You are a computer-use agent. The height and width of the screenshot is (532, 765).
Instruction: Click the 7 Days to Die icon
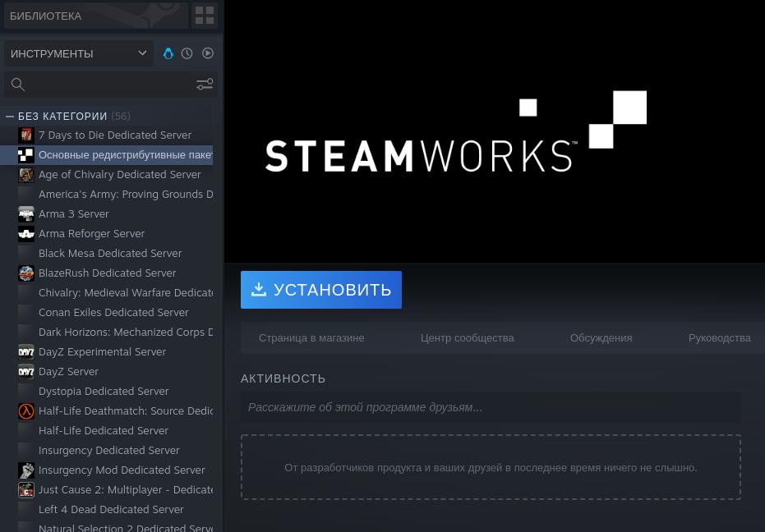[25, 135]
